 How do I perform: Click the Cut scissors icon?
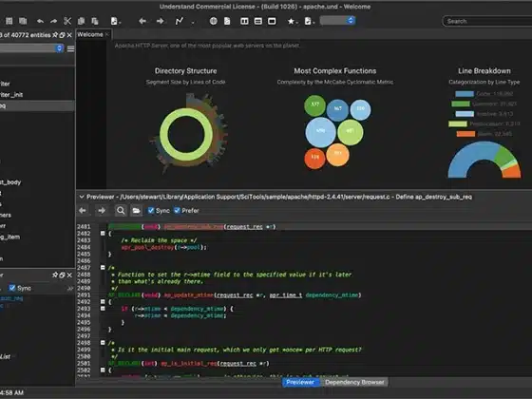click(x=67, y=21)
